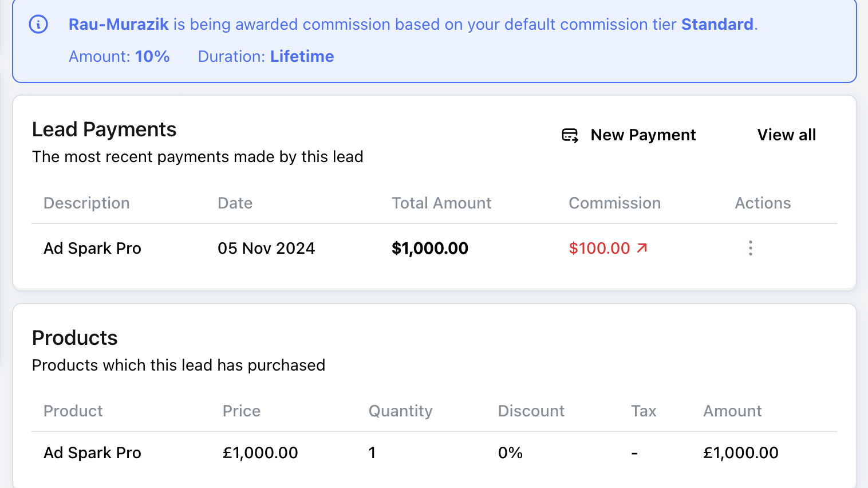Viewport: 868px width, 488px height.
Task: Click the red arrow icon next to $100.00
Action: [x=642, y=248]
